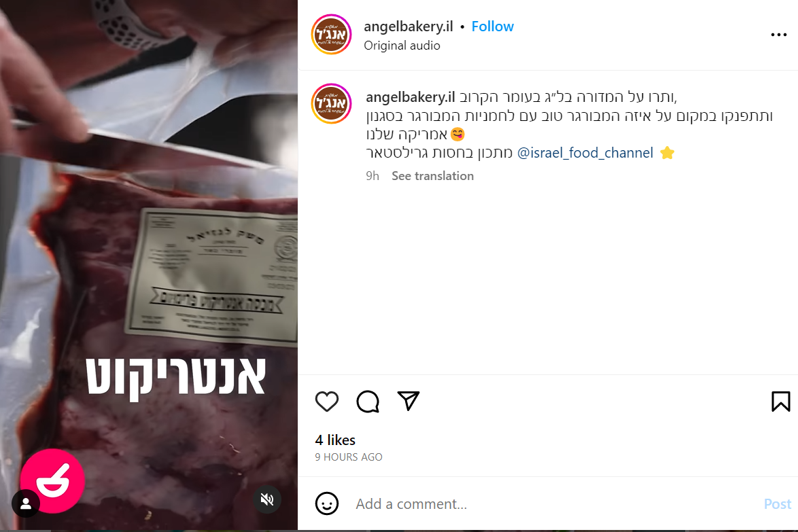Screen dimensions: 798x532
Task: Like the post with the heart icon
Action: pos(327,402)
